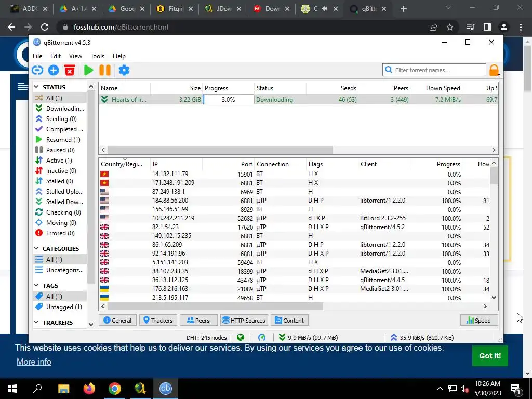532x399 pixels.
Task: Select the Errored (0) status filter
Action: coord(60,233)
